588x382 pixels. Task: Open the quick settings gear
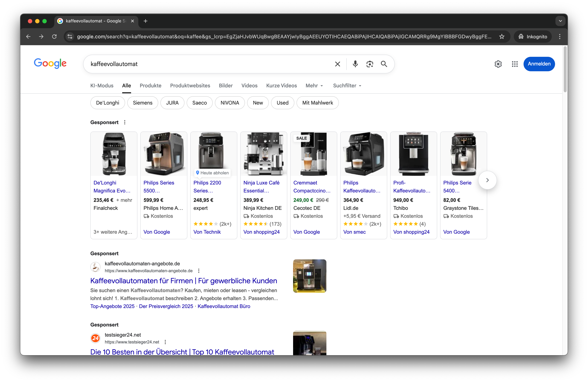point(498,64)
